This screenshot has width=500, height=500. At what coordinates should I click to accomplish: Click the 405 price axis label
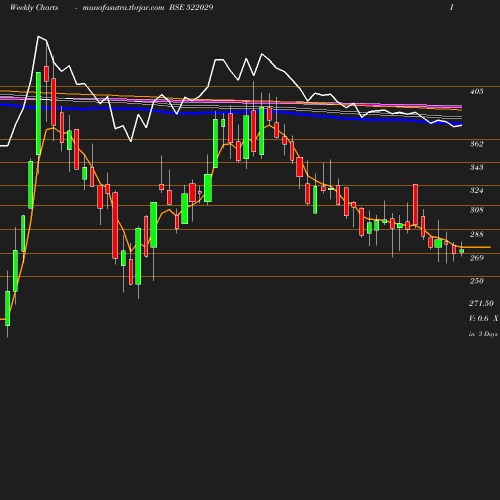(x=476, y=91)
